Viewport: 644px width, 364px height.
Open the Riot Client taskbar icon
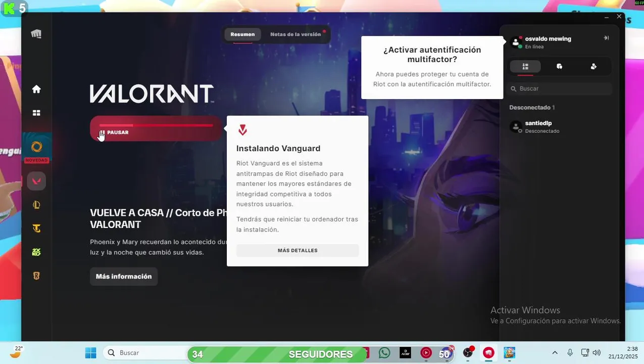pos(488,353)
